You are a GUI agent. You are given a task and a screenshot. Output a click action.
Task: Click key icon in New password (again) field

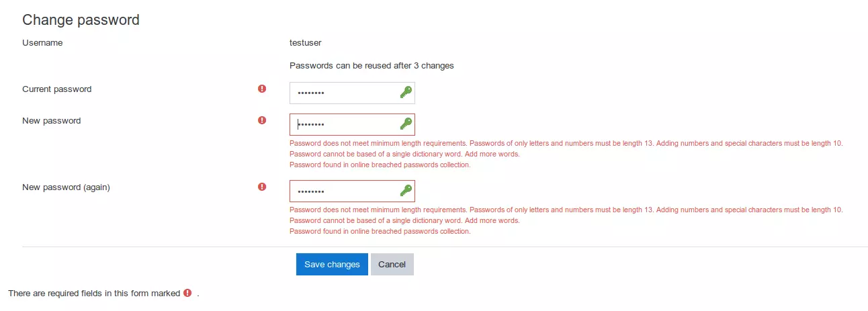pos(406,191)
